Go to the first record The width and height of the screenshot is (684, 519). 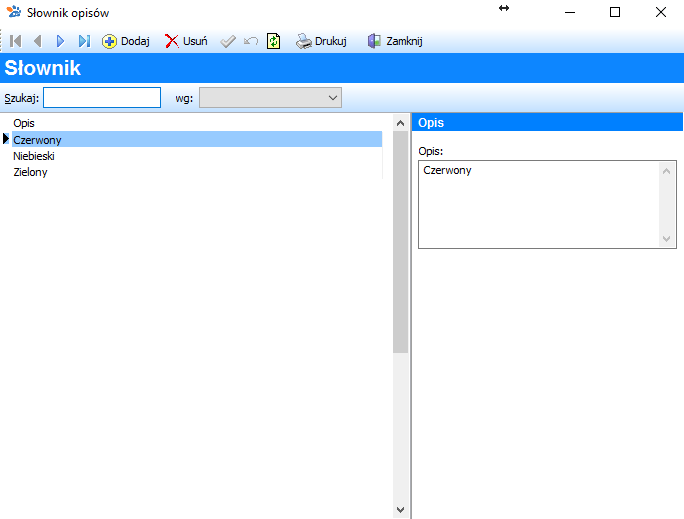coord(16,41)
